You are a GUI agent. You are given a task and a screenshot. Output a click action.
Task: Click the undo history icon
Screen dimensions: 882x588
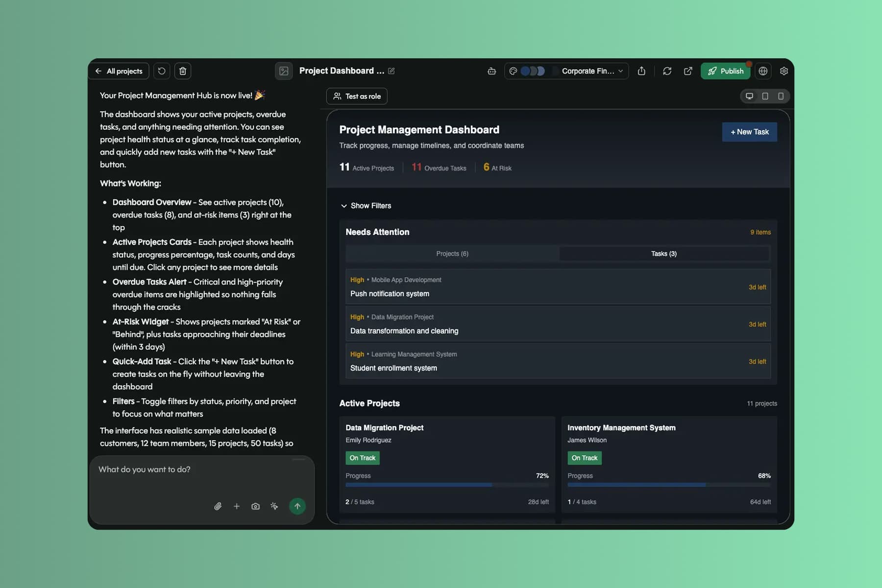click(162, 71)
